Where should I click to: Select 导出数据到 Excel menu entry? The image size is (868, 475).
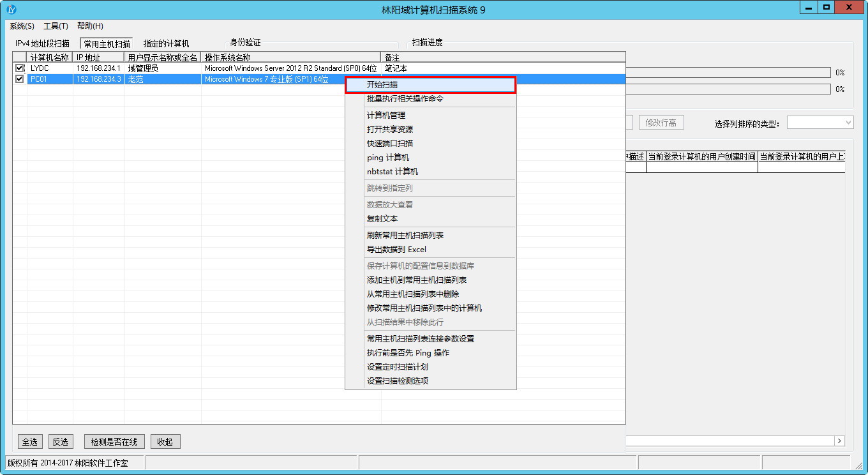click(396, 250)
